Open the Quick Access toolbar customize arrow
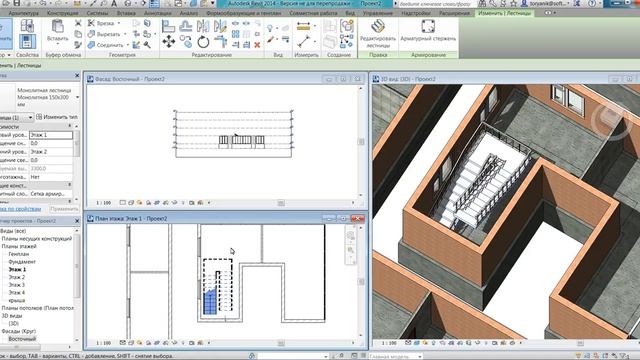 [x=213, y=4]
